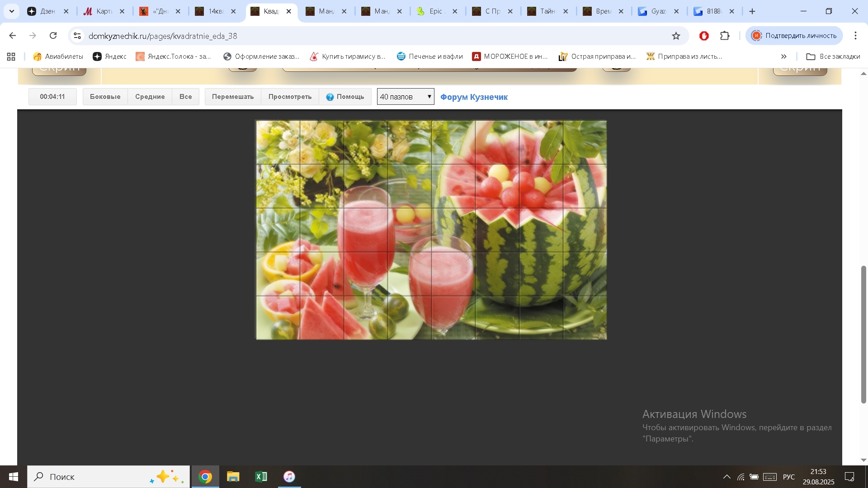Switch keyboard language РУС
Viewport: 868px width, 488px height.
(788, 477)
